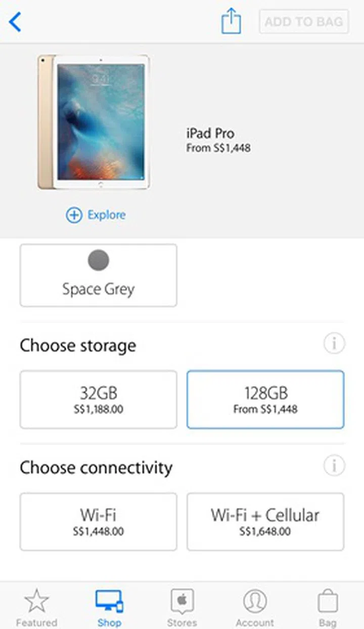Switch to the Shop tab
The image size is (364, 629).
(109, 607)
